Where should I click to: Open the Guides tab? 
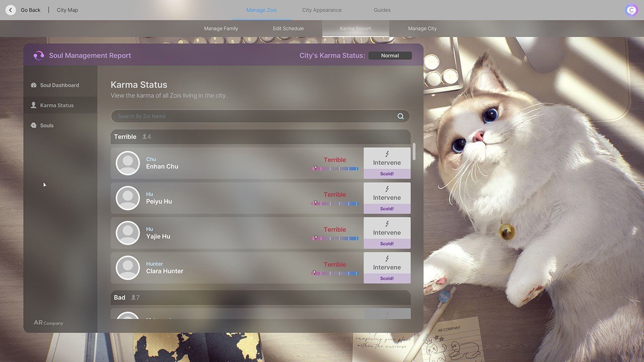point(382,10)
